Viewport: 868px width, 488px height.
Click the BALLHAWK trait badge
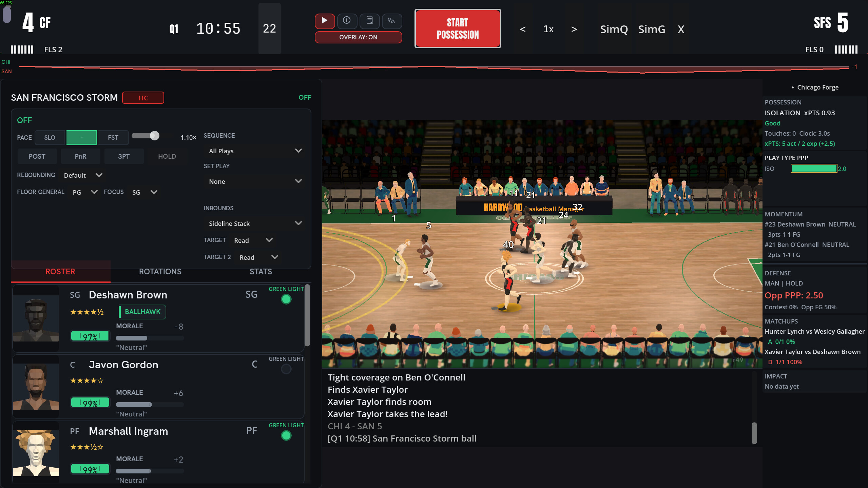(x=142, y=312)
